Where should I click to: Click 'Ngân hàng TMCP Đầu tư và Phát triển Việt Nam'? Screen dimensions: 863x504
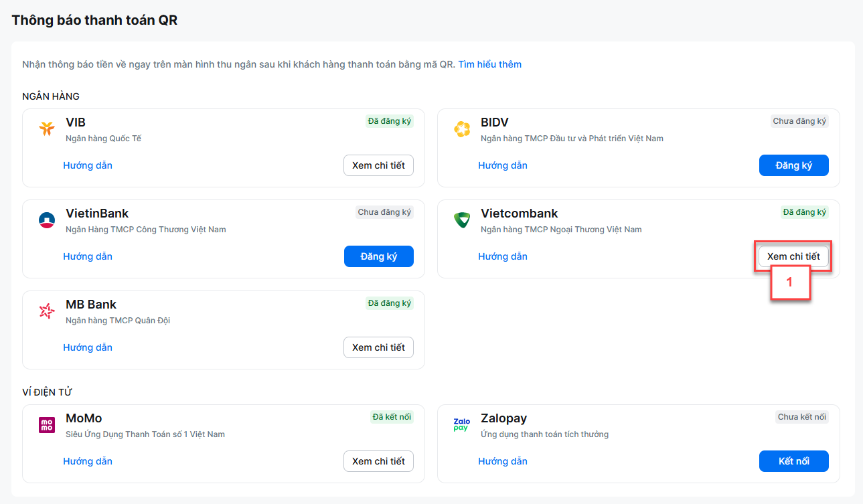[x=572, y=139]
